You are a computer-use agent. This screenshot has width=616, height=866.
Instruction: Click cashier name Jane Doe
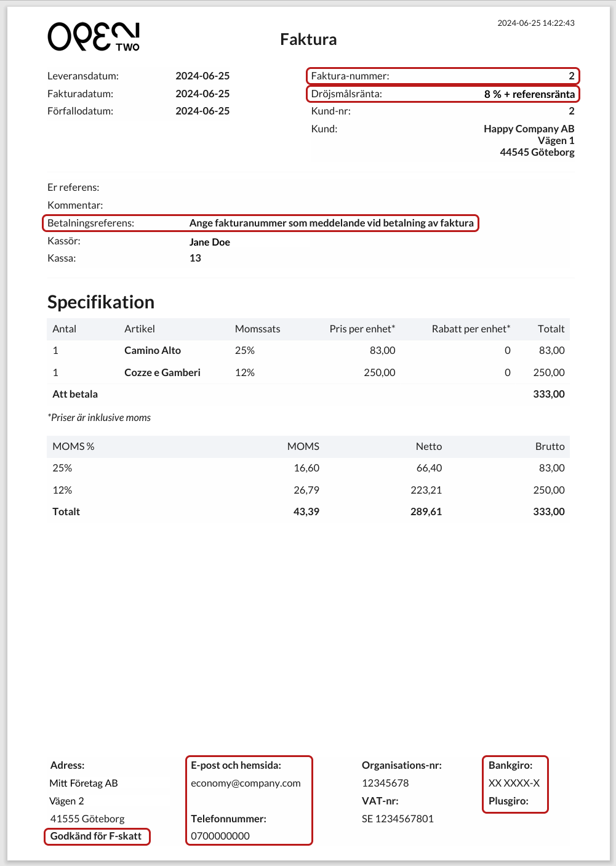coord(210,242)
